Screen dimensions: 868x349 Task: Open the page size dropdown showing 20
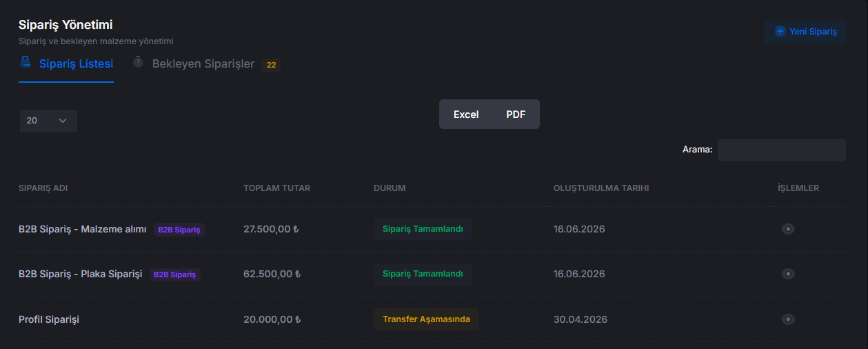pos(48,121)
